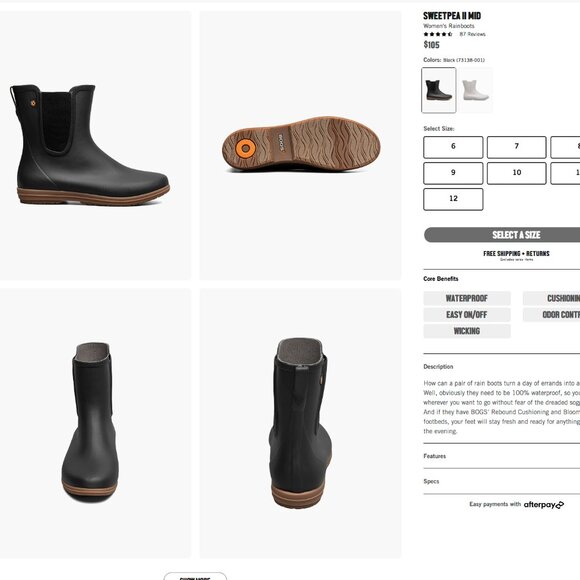Open the back view boot image
Image resolution: width=580 pixels, height=580 pixels.
click(x=300, y=423)
